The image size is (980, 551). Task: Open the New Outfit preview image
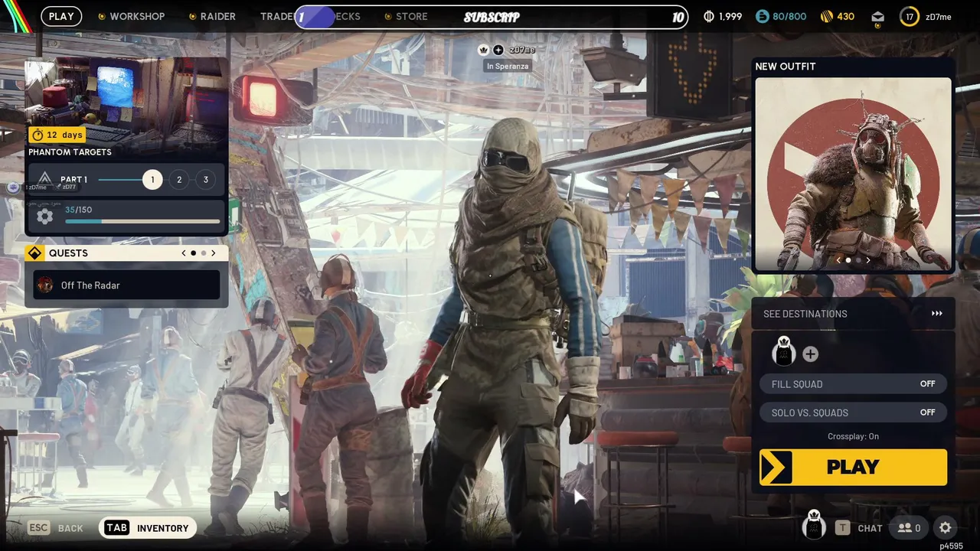coord(853,174)
